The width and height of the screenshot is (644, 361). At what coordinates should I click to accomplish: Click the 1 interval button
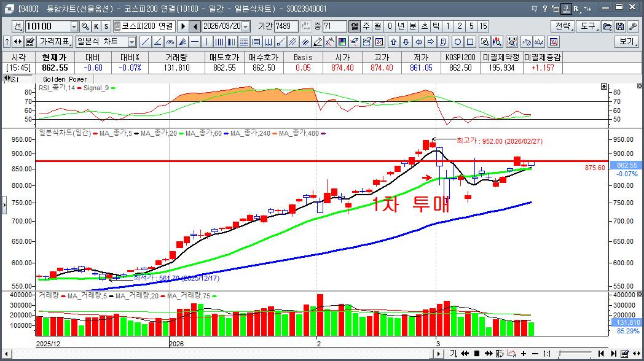(x=448, y=26)
